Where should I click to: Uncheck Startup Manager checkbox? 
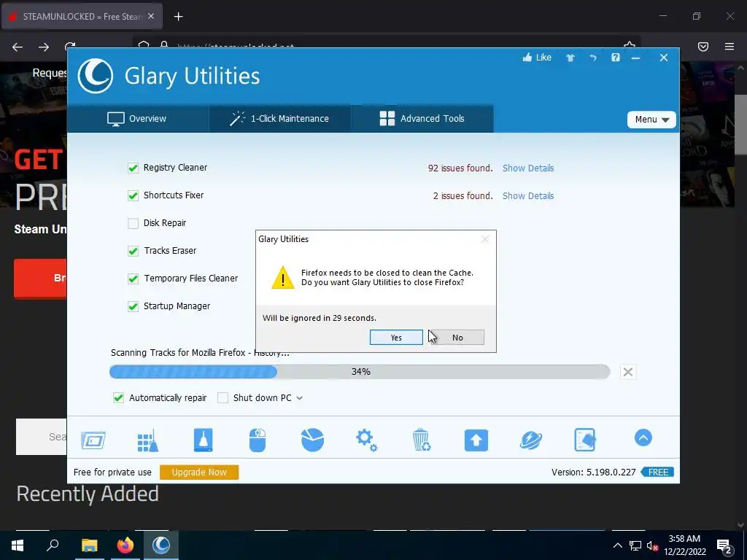pyautogui.click(x=133, y=306)
